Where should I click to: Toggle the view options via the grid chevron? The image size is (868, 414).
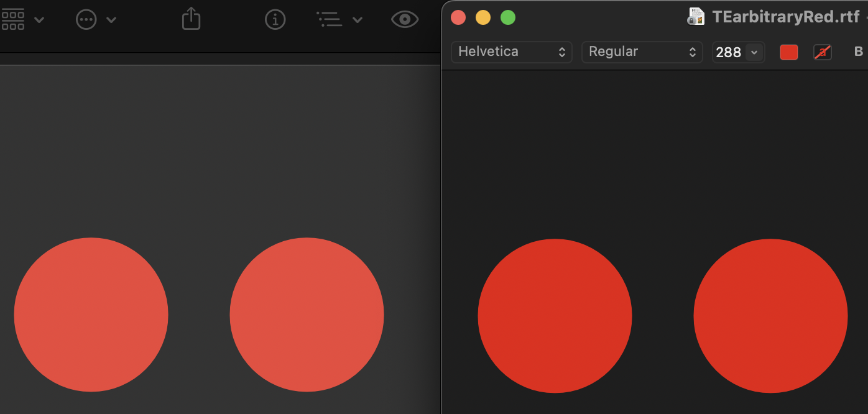tap(39, 19)
